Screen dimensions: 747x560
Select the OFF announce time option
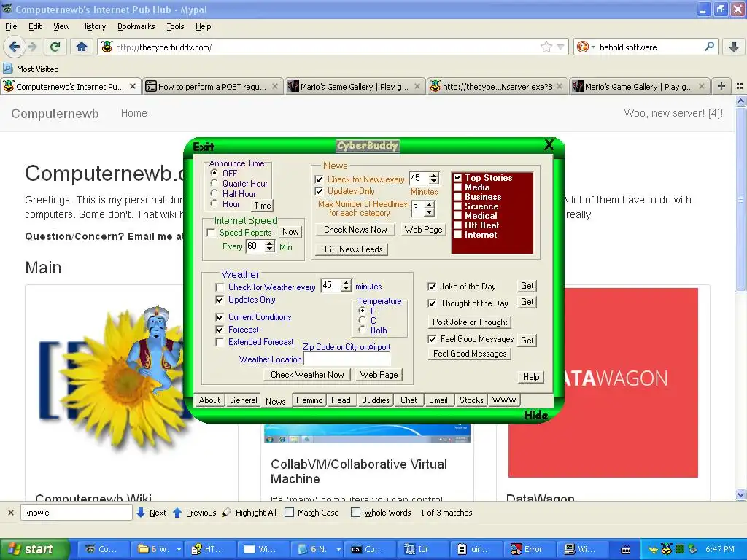pyautogui.click(x=214, y=173)
